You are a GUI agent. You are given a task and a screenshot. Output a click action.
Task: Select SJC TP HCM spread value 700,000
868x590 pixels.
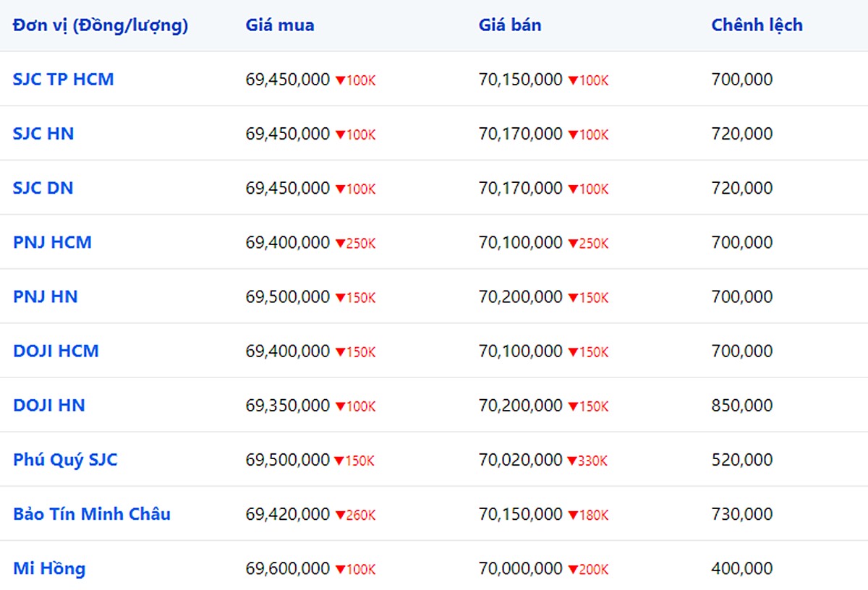click(x=742, y=80)
